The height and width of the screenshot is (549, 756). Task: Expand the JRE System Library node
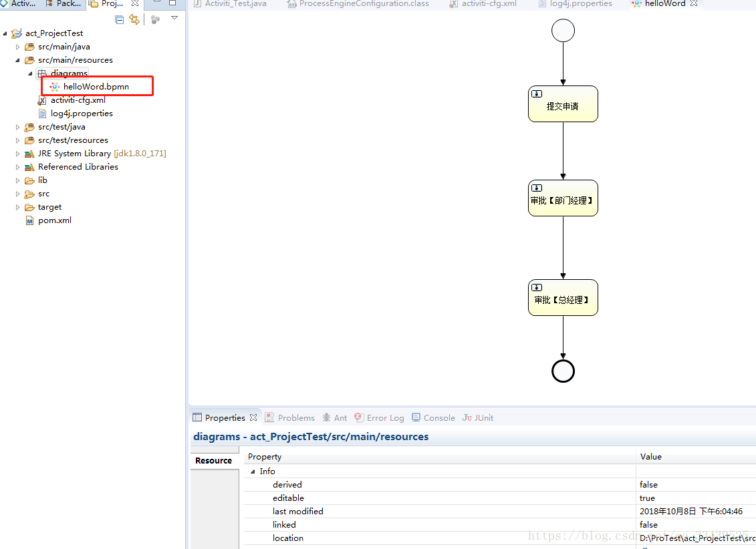click(18, 154)
